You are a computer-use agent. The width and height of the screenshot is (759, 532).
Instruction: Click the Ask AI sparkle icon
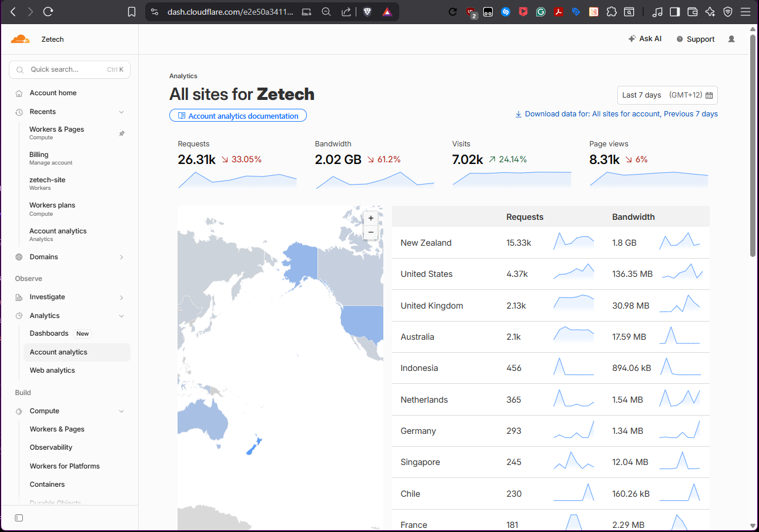[632, 39]
